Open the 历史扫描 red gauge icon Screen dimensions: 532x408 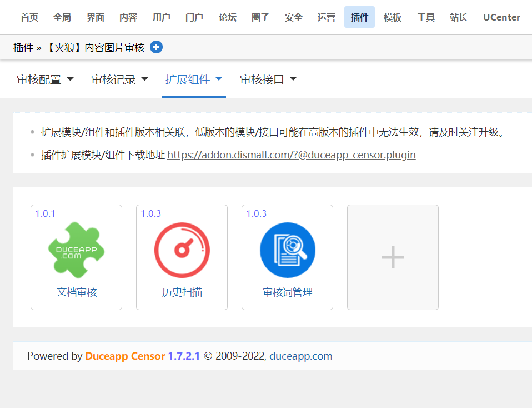182,250
